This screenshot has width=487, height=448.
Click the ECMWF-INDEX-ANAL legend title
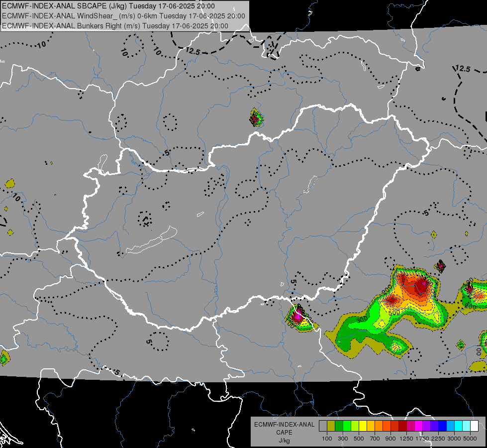click(x=284, y=425)
